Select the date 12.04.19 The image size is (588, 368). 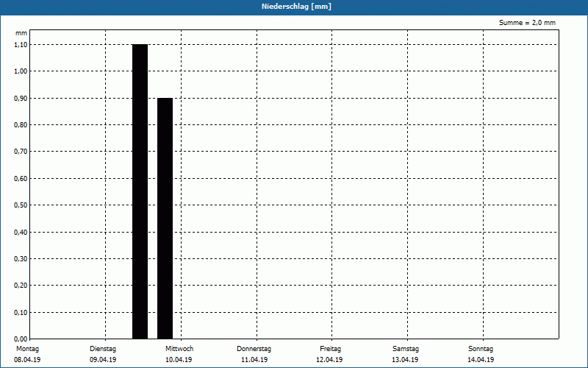coord(329,360)
